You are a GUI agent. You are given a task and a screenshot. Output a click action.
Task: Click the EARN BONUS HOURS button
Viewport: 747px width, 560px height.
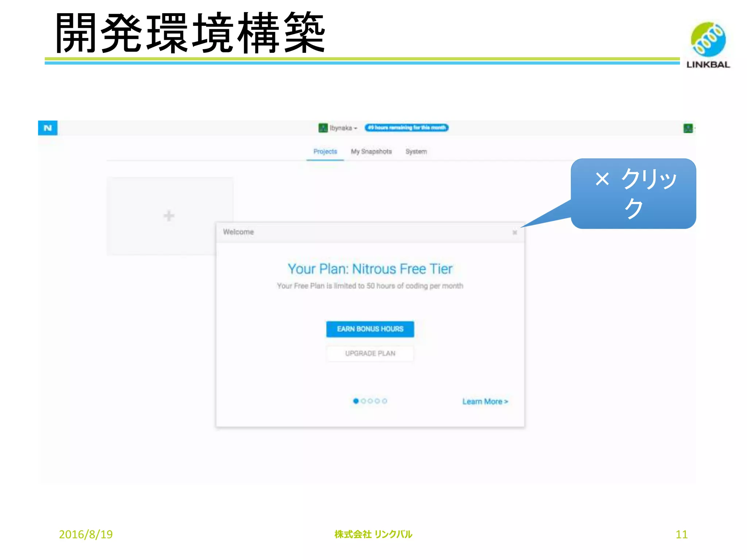coord(370,329)
